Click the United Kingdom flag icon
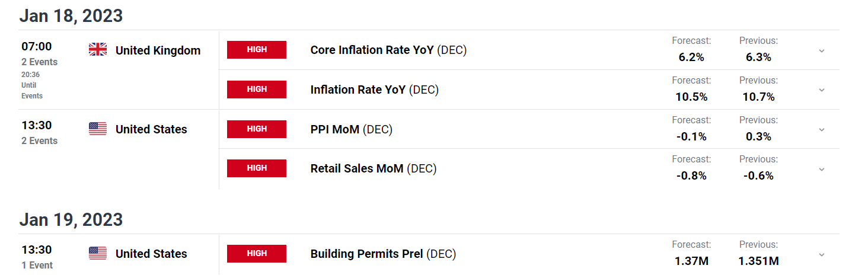The image size is (868, 278). (98, 50)
